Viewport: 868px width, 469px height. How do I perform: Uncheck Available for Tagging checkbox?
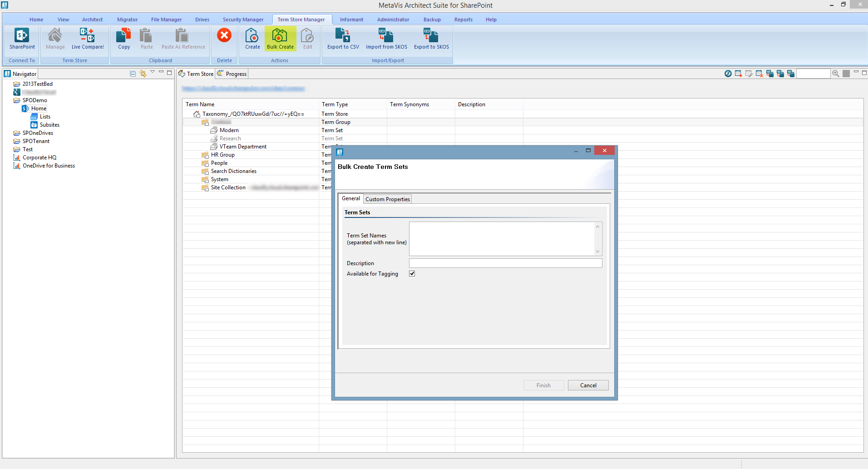412,274
